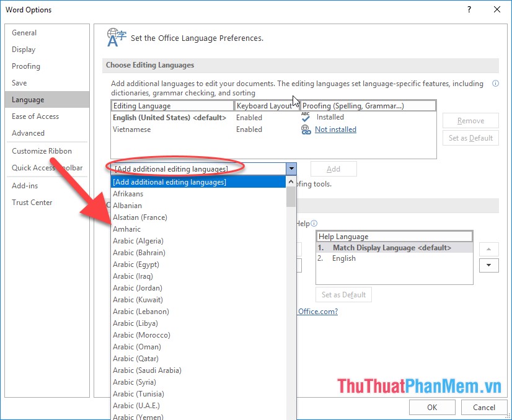512x420 pixels.
Task: Click the dialog Help question mark icon
Action: tap(469, 9)
